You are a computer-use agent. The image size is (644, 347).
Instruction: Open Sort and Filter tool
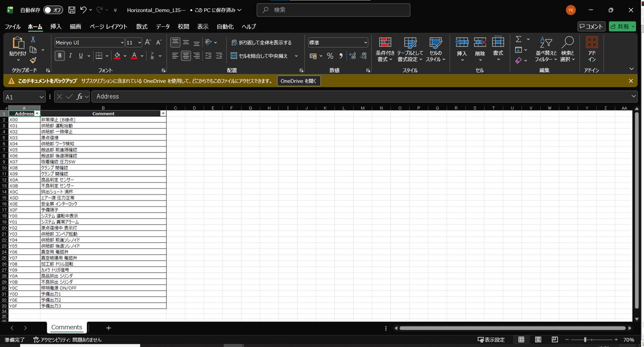[545, 50]
